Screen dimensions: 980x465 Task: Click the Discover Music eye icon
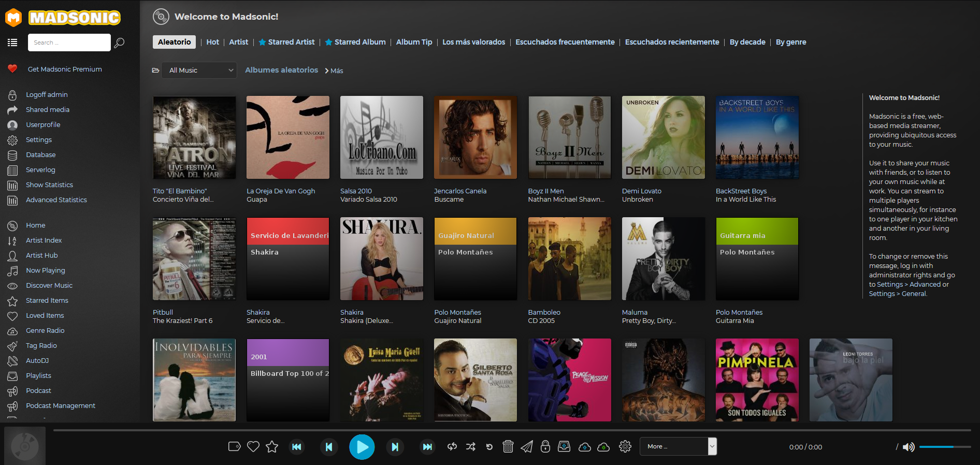(12, 286)
